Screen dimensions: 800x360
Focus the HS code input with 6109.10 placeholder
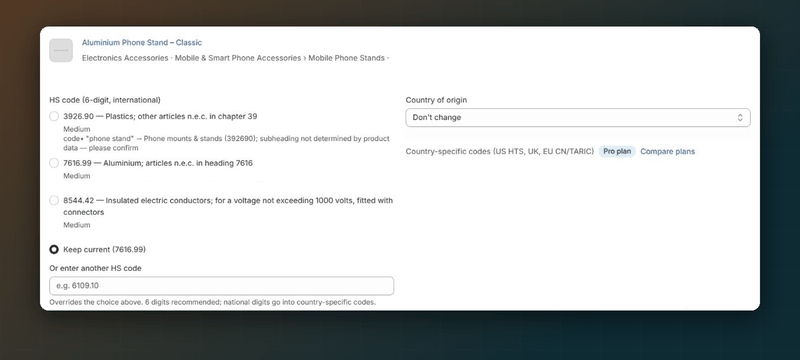pos(221,286)
